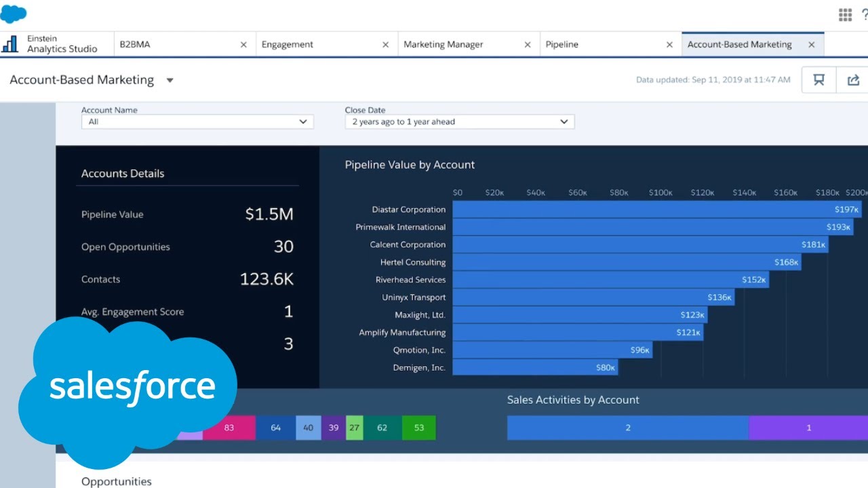Open the app launcher grid icon
The height and width of the screenshot is (488, 868).
(845, 14)
